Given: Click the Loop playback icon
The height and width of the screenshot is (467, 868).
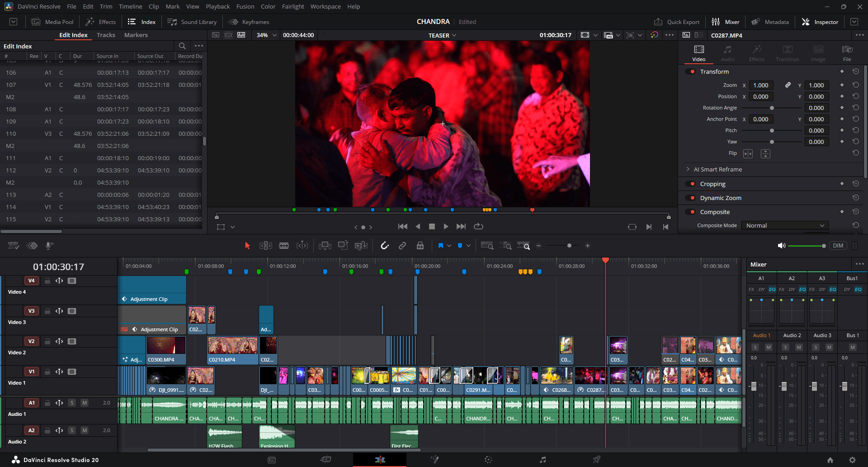Looking at the screenshot, I should (x=478, y=226).
